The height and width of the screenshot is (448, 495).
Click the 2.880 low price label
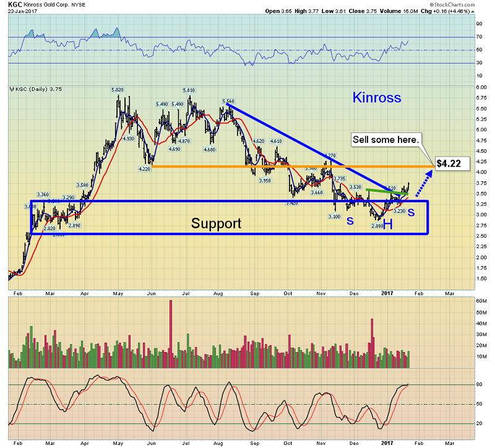pyautogui.click(x=377, y=226)
